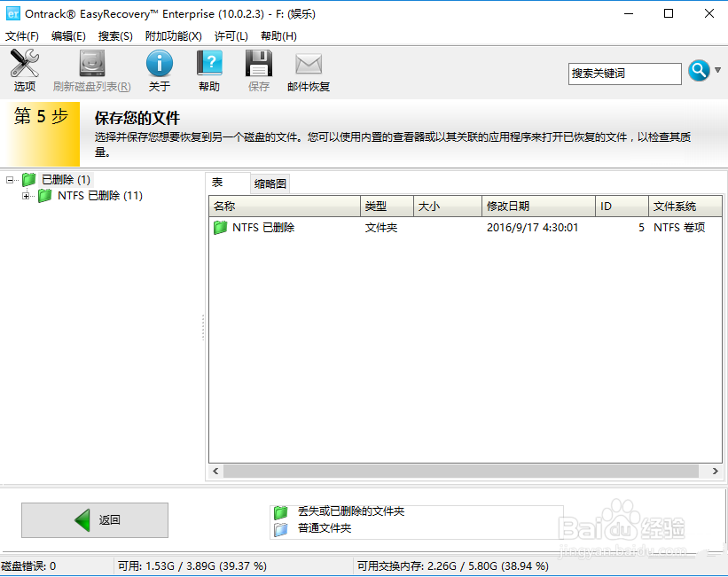
Task: Sort by the 类型 column header
Action: pos(387,207)
